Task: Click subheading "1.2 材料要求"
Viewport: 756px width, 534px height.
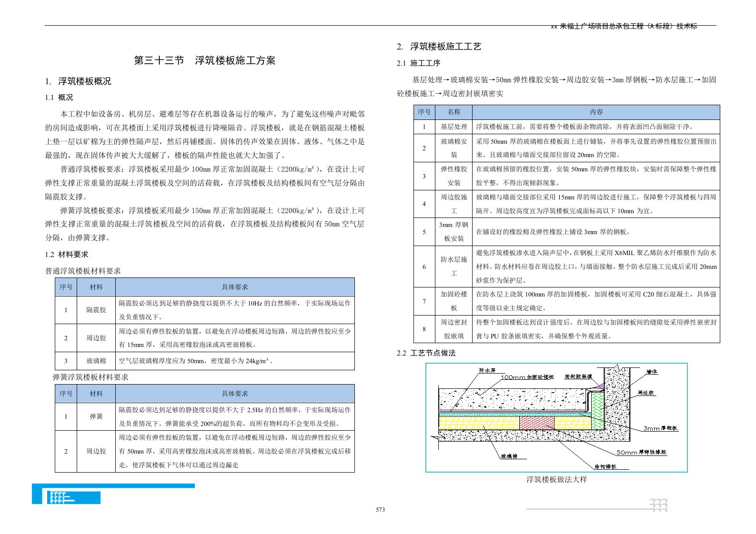Action: (67, 255)
